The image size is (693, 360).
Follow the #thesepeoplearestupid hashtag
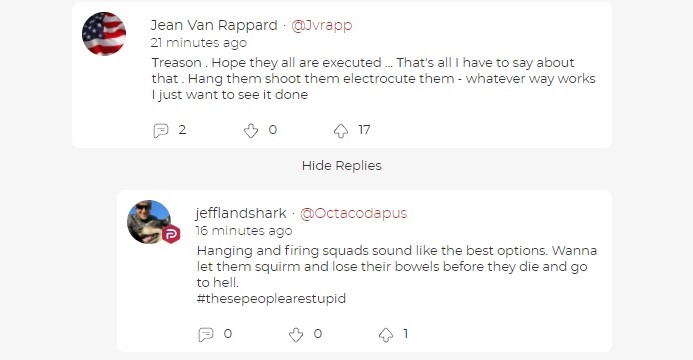[271, 299]
